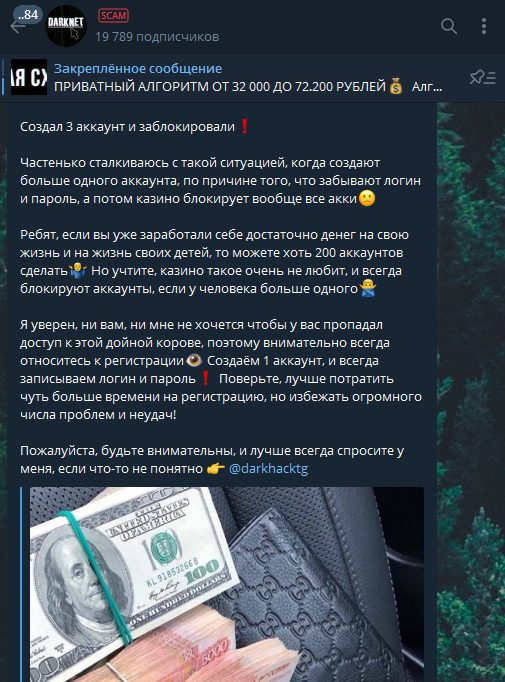Click the money bag emoji in pinned message
The height and width of the screenshot is (682, 505).
coord(396,87)
